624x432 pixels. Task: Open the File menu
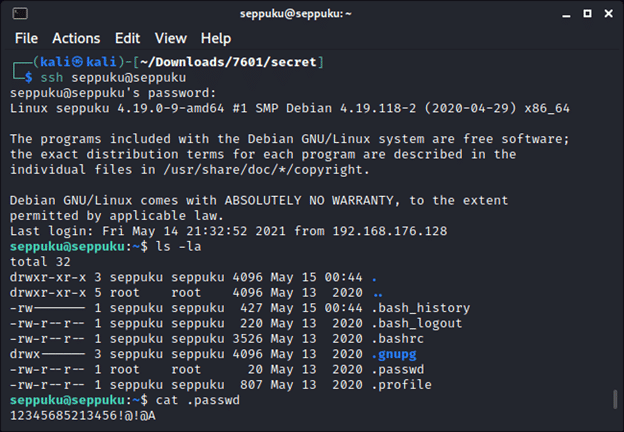tap(26, 38)
